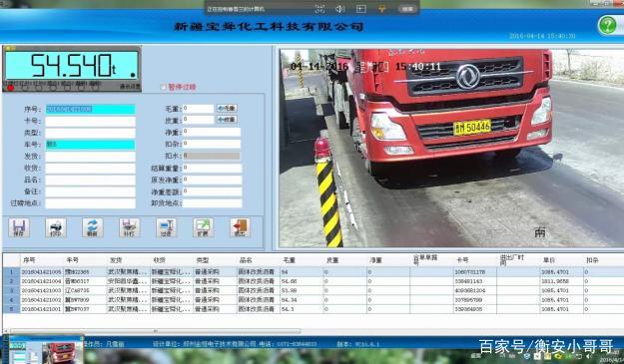Viewport: 624px width, 364px height.
Task: Click the 净重 net weight input field
Action: (x=212, y=132)
